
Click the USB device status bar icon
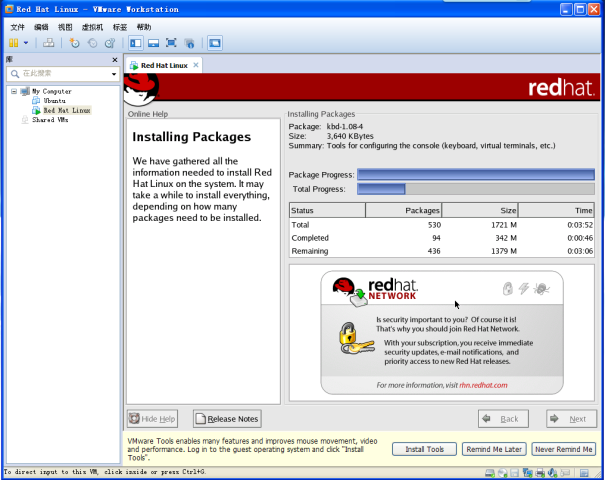(565, 473)
